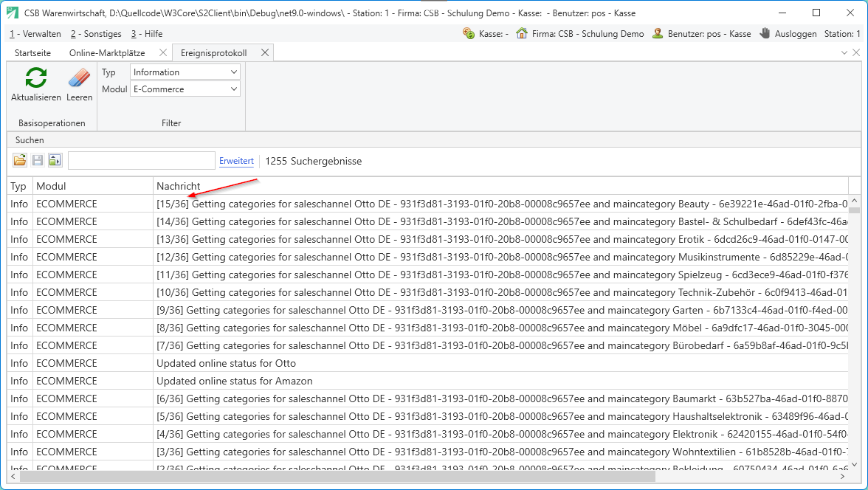The image size is (868, 490).
Task: Sort by the Typ column header
Action: 20,186
